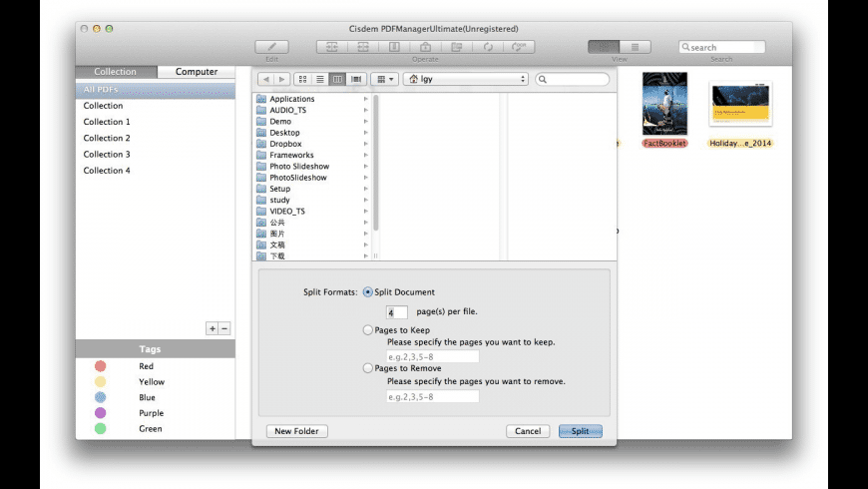Expand the Setup folder arrow

(366, 189)
